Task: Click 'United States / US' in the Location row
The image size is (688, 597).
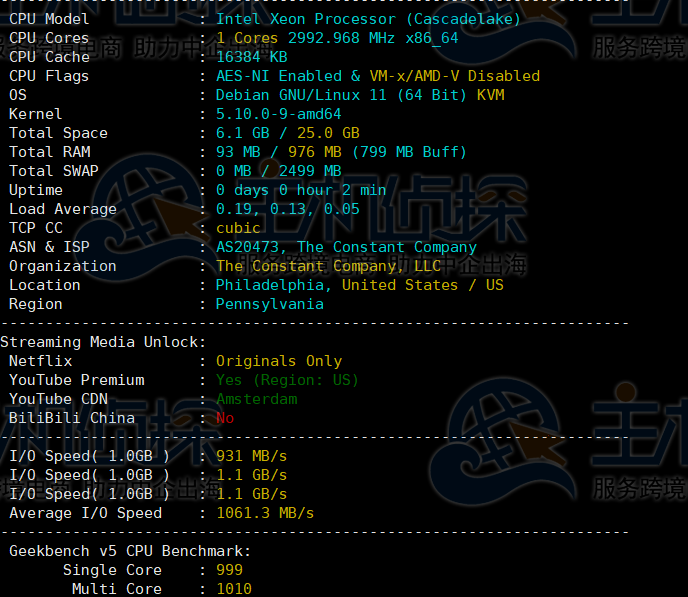Action: click(423, 285)
